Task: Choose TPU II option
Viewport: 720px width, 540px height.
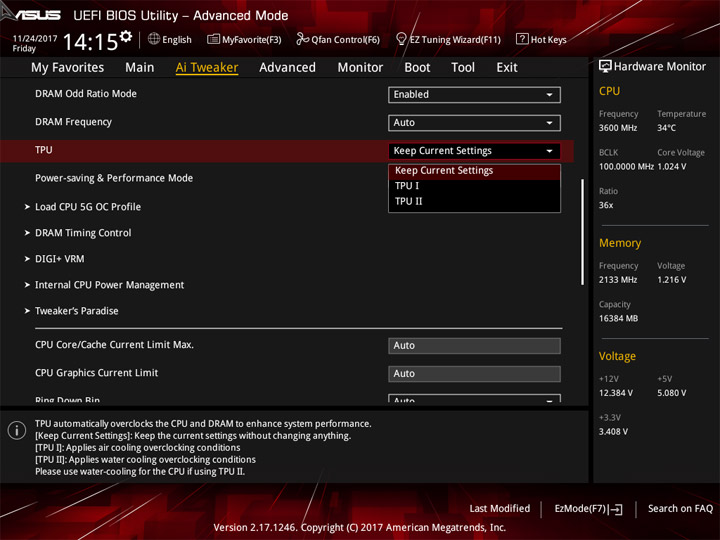Action: point(474,202)
